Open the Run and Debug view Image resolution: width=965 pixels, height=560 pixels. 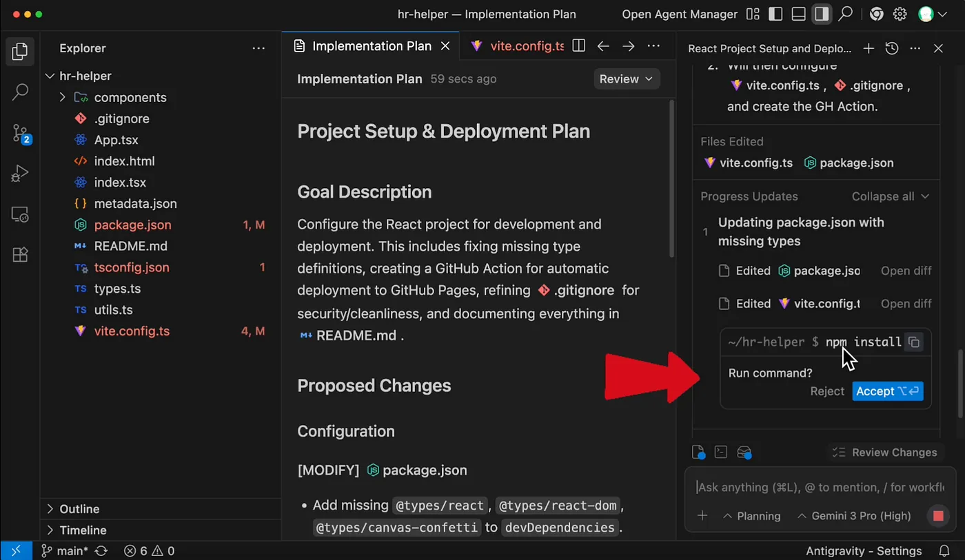[20, 174]
